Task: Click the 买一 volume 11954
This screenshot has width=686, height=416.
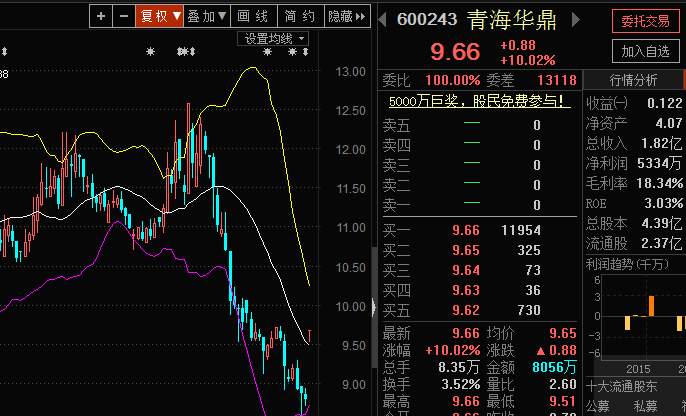Action: point(521,231)
